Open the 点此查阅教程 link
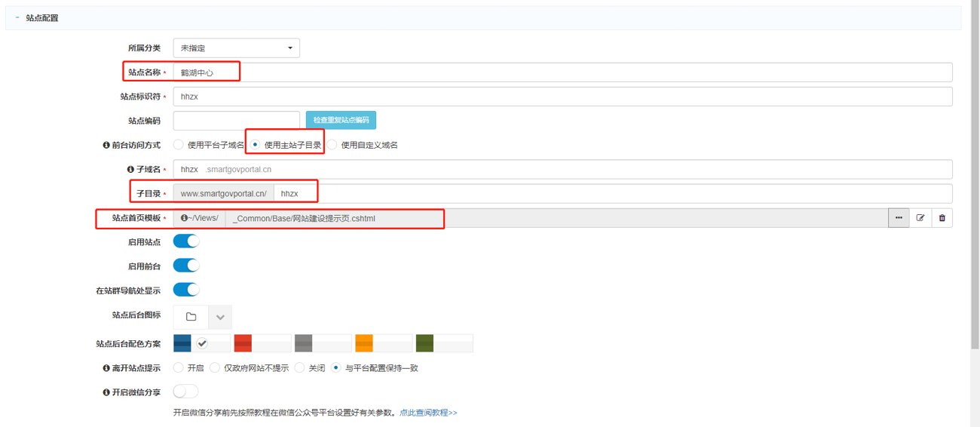This screenshot has height=427, width=980. 428,413
